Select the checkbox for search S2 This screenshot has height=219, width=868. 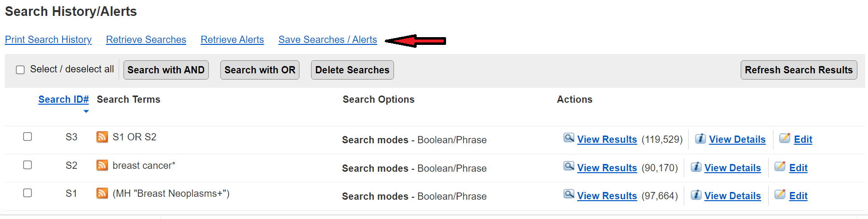pos(27,165)
